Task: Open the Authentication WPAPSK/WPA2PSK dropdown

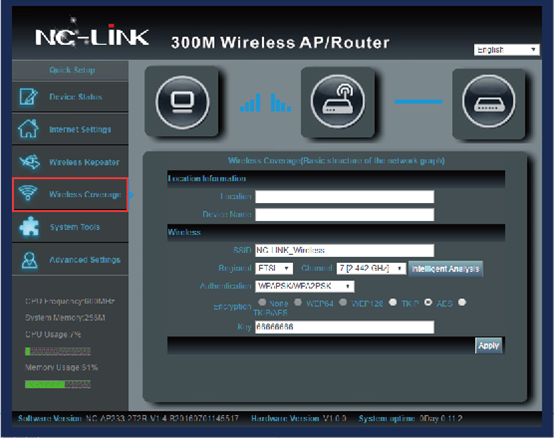Action: click(305, 286)
